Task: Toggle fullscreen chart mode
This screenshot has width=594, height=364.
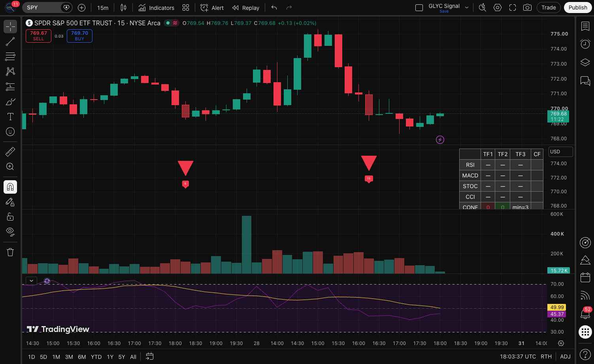Action: [x=513, y=8]
